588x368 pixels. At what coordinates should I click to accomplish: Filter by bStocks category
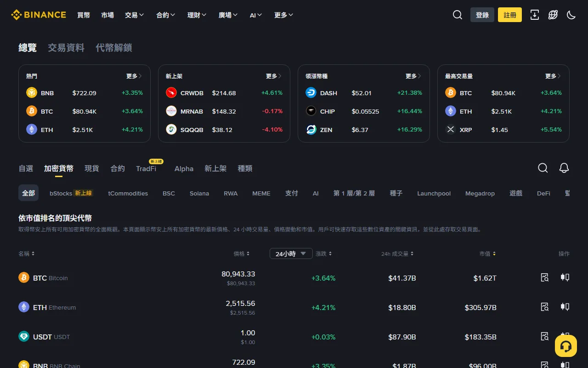(x=71, y=193)
